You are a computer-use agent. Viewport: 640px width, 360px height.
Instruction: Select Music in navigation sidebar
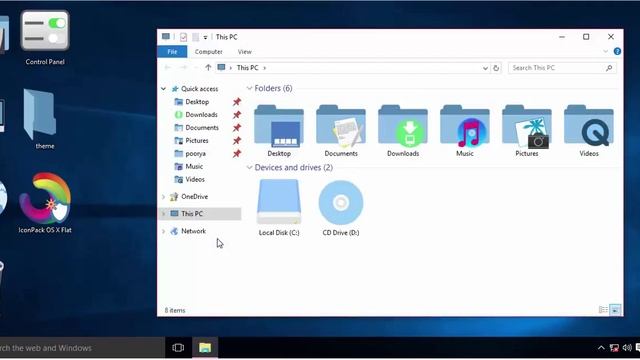(194, 167)
